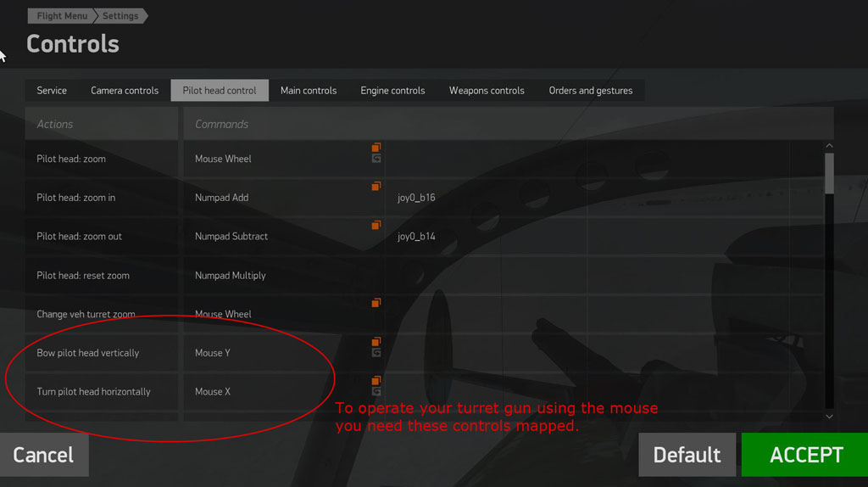868x487 pixels.
Task: Click the Settings breadcrumb
Action: tap(120, 15)
